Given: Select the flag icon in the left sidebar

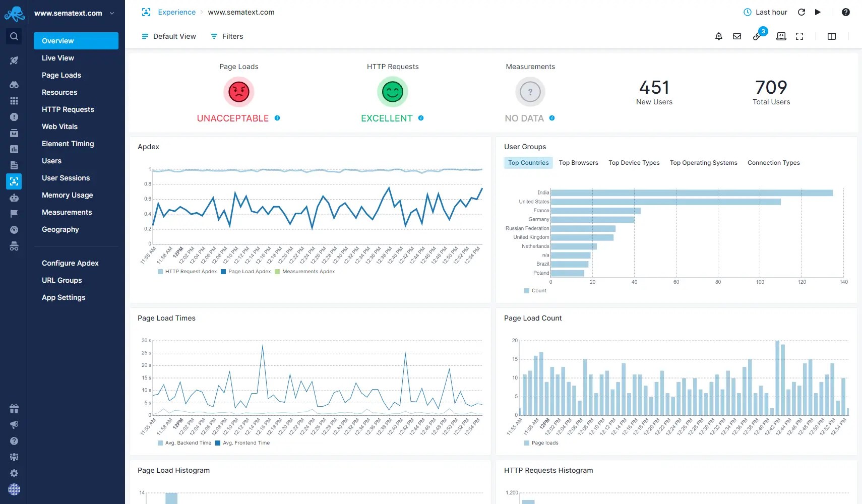Looking at the screenshot, I should pyautogui.click(x=14, y=213).
